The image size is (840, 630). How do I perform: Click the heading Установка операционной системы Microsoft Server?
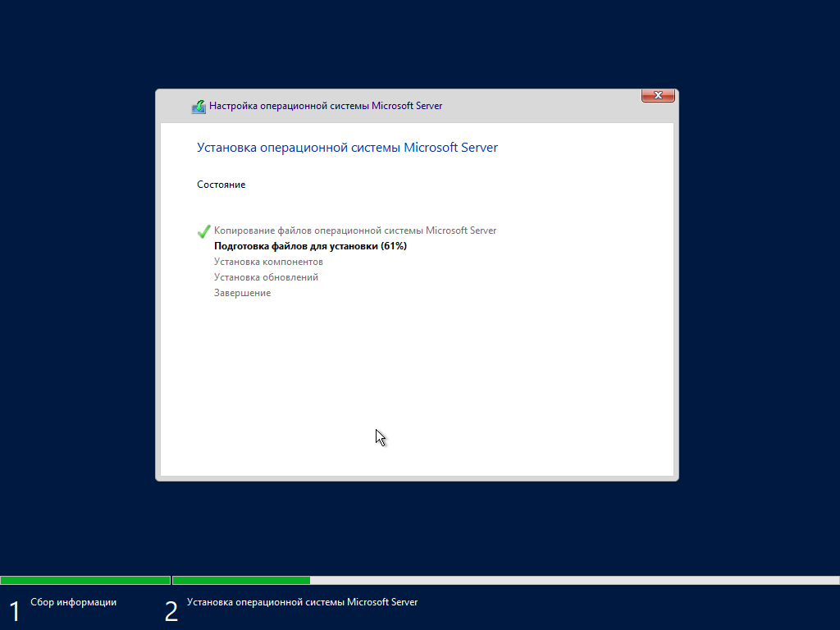(347, 148)
